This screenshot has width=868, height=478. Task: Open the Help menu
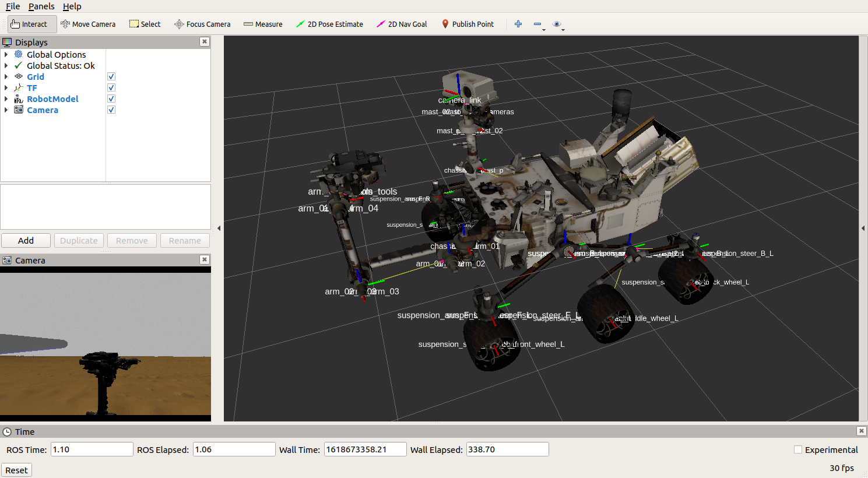pos(72,6)
